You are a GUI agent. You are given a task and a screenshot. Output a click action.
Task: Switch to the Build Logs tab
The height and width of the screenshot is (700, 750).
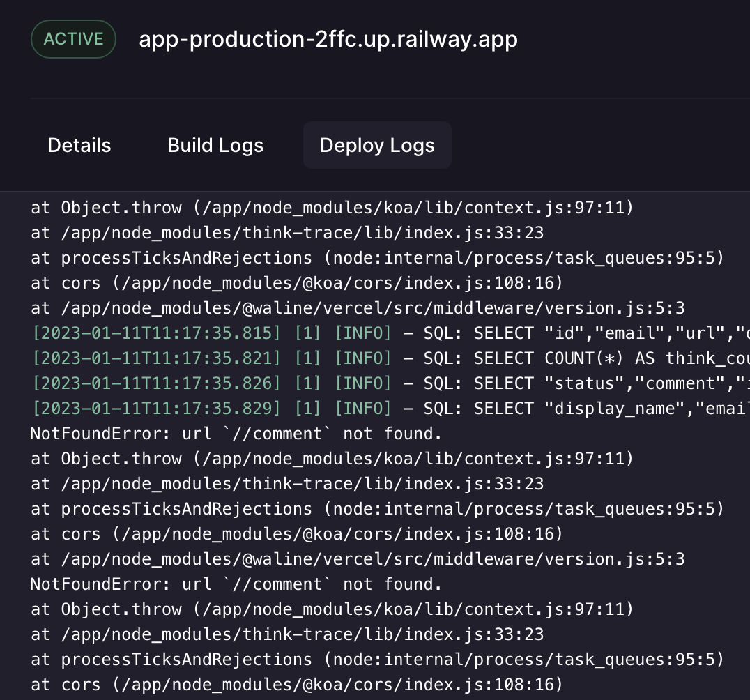[x=215, y=145]
